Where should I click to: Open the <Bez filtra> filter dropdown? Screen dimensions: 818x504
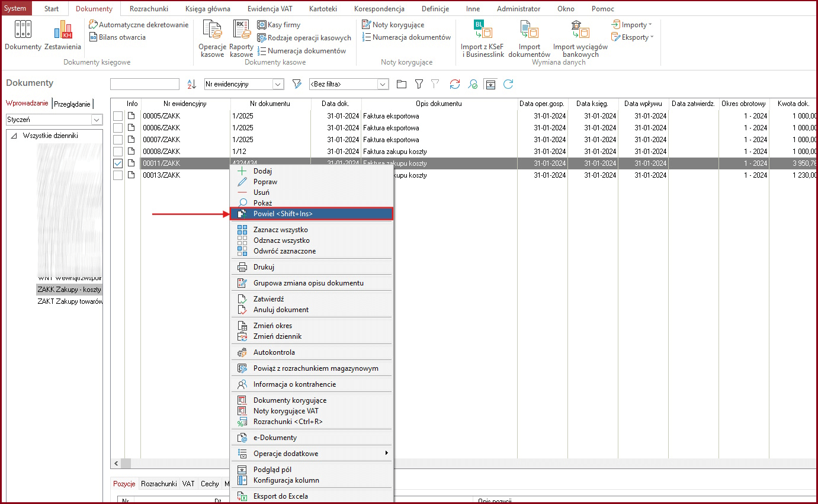(383, 84)
